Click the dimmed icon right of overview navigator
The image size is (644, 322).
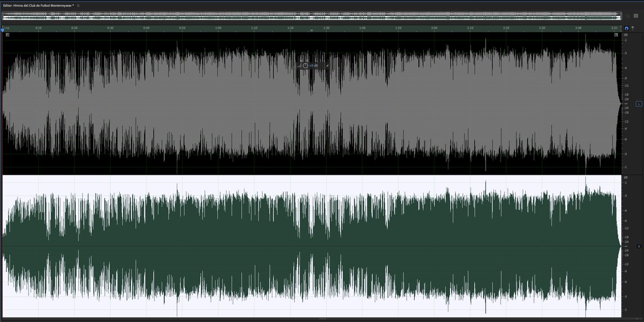click(x=628, y=16)
